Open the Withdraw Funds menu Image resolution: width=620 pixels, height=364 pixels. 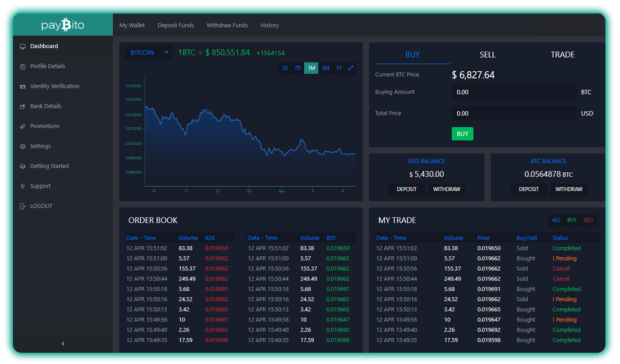pos(227,25)
